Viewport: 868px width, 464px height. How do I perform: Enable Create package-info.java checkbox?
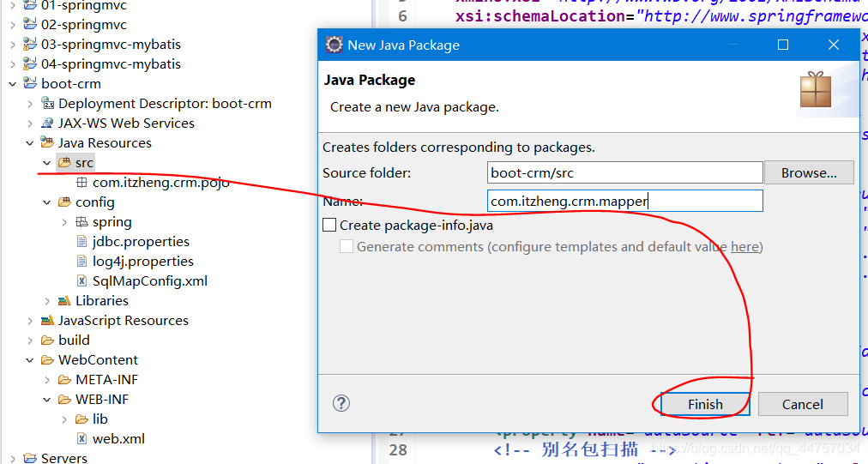(329, 225)
